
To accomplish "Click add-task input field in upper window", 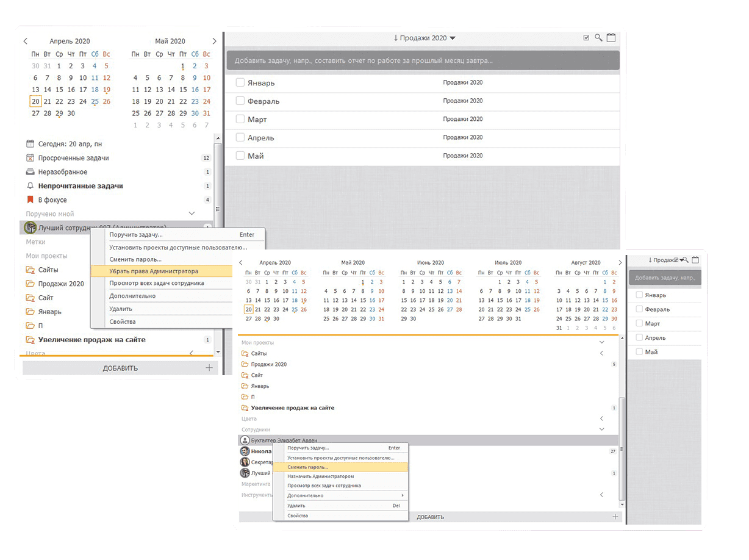I will click(423, 60).
